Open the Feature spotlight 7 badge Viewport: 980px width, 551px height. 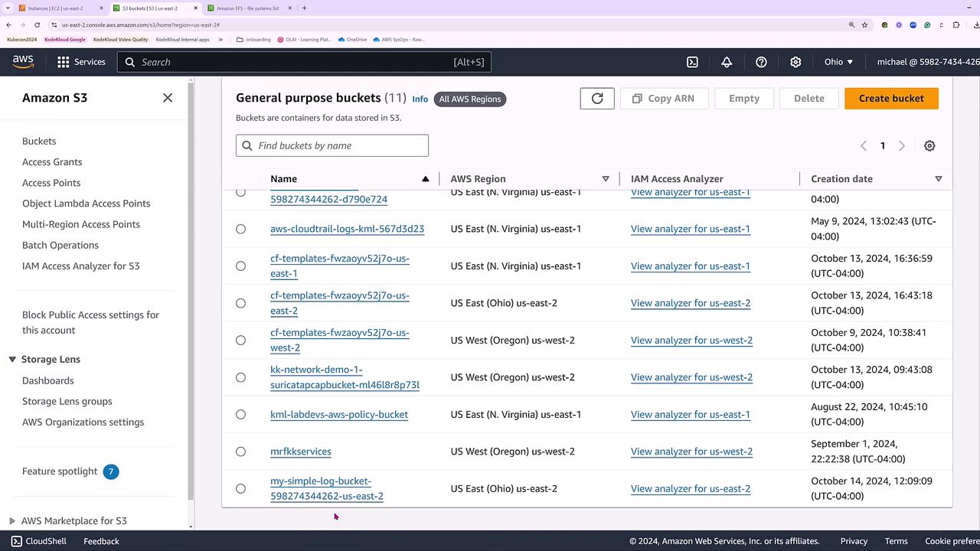(111, 471)
